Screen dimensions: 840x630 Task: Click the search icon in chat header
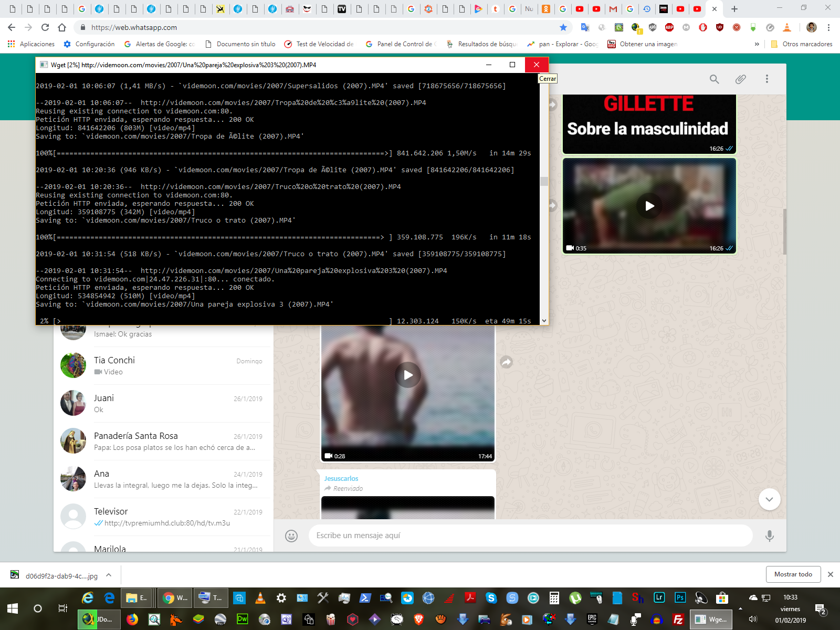[714, 79]
